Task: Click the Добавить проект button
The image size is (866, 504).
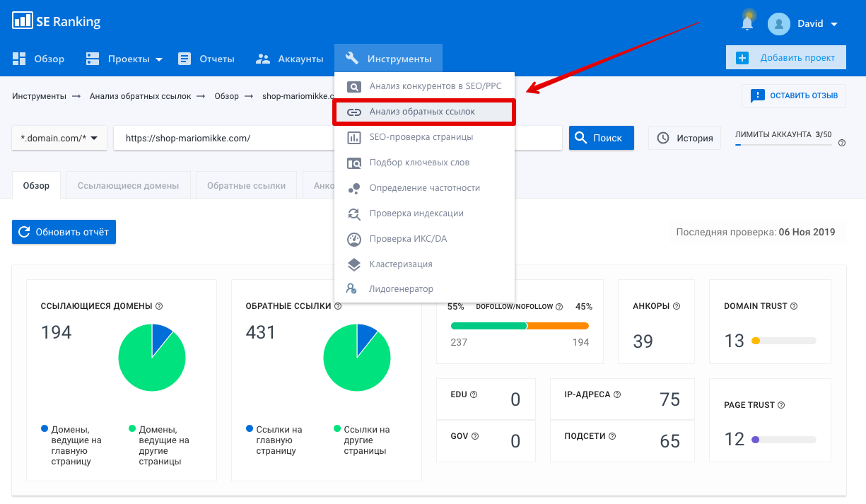Action: 785,58
